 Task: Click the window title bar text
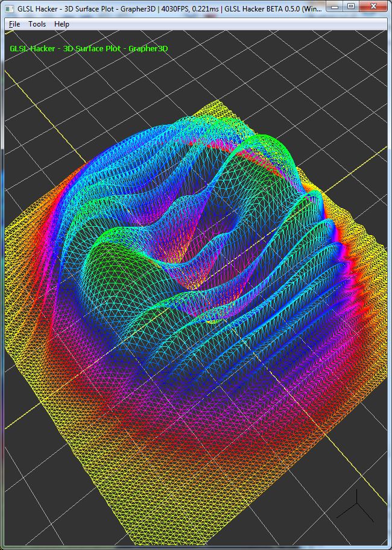click(x=169, y=8)
